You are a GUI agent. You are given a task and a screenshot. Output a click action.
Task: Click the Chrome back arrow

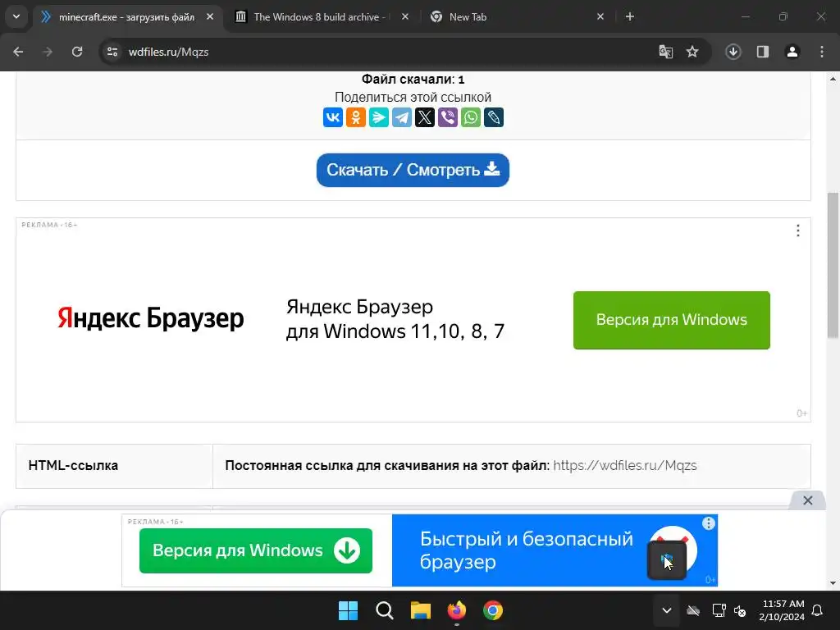[18, 52]
